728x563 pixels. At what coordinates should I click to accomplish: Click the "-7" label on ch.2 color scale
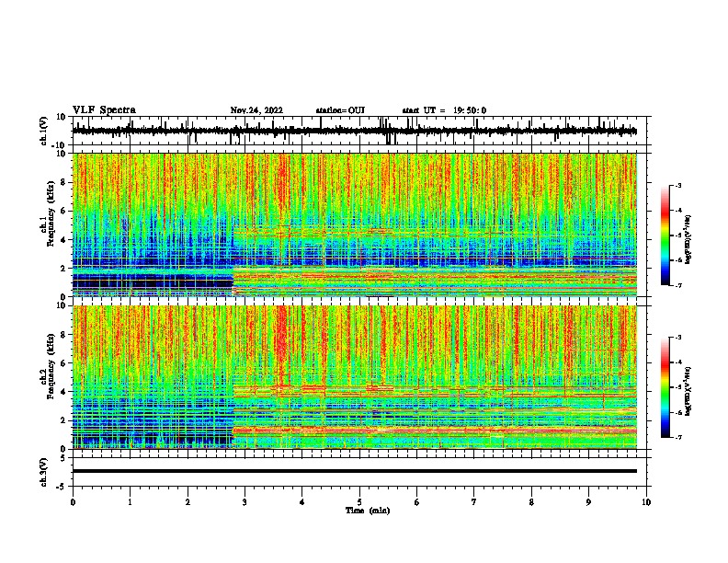(x=678, y=437)
